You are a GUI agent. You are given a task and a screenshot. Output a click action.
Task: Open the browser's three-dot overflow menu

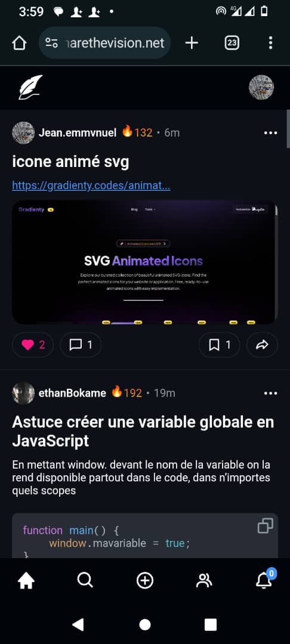270,43
